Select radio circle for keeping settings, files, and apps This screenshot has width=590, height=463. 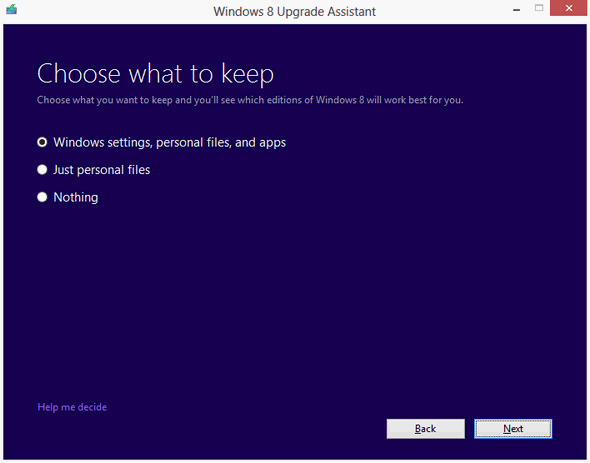pos(42,142)
